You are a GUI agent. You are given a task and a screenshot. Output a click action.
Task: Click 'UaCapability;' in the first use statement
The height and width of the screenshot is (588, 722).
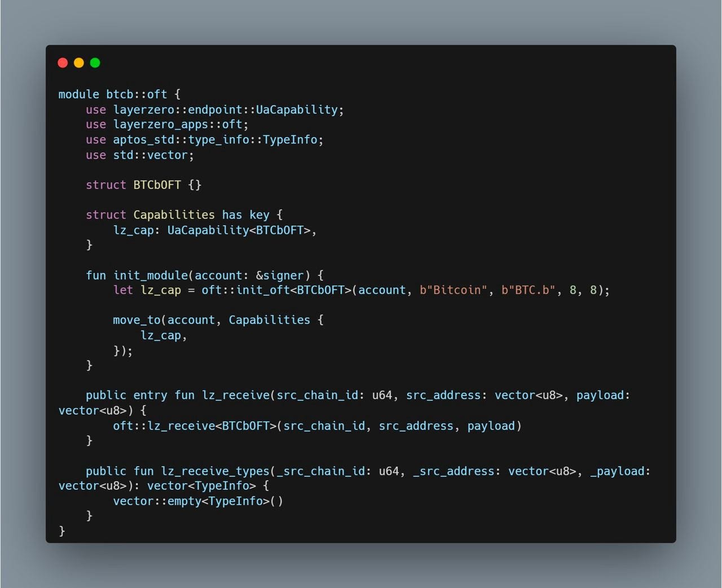point(300,109)
